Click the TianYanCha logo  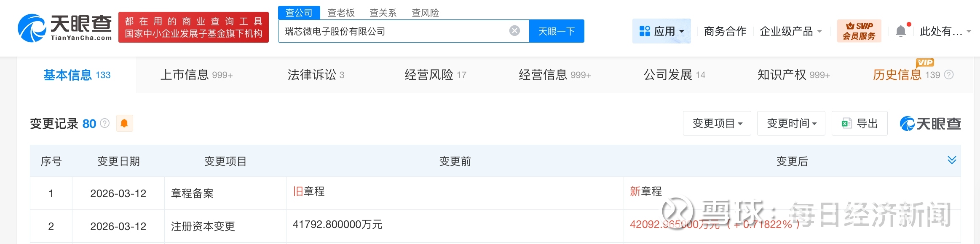click(64, 28)
